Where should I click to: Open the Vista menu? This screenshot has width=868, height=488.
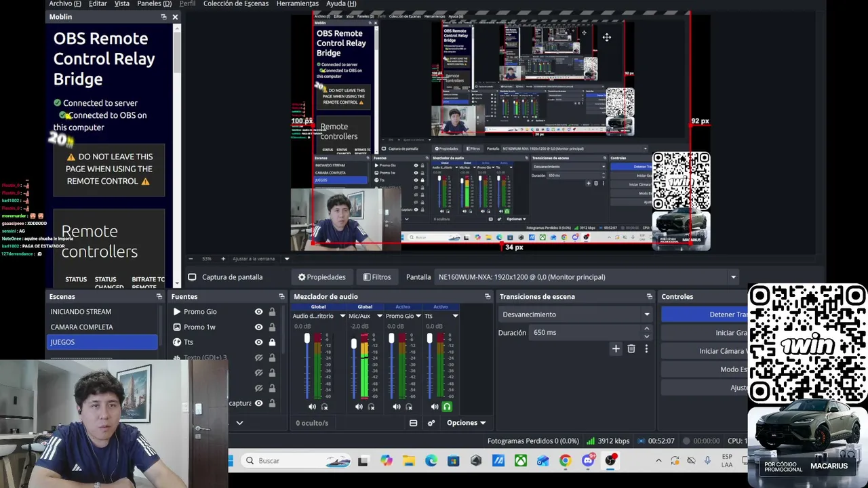pos(122,3)
